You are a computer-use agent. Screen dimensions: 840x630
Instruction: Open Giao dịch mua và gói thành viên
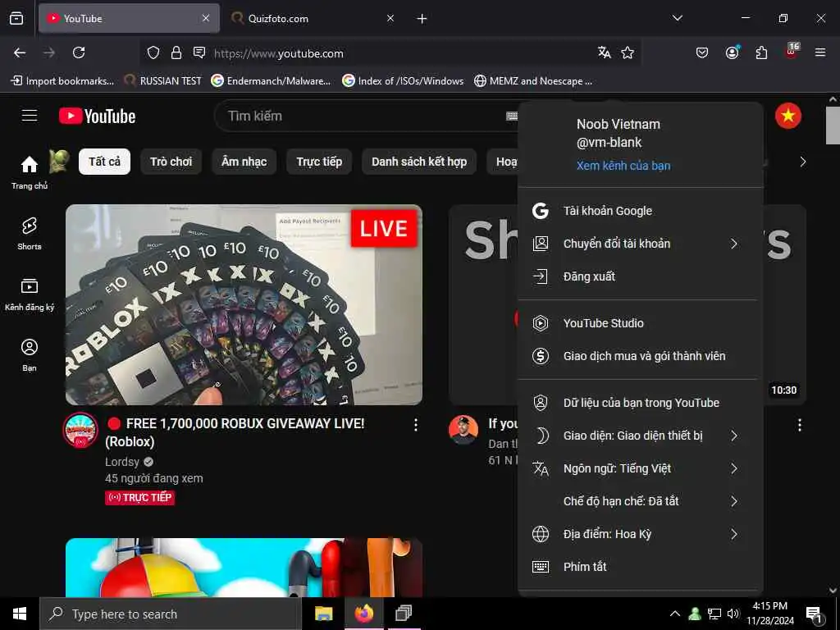coord(640,356)
